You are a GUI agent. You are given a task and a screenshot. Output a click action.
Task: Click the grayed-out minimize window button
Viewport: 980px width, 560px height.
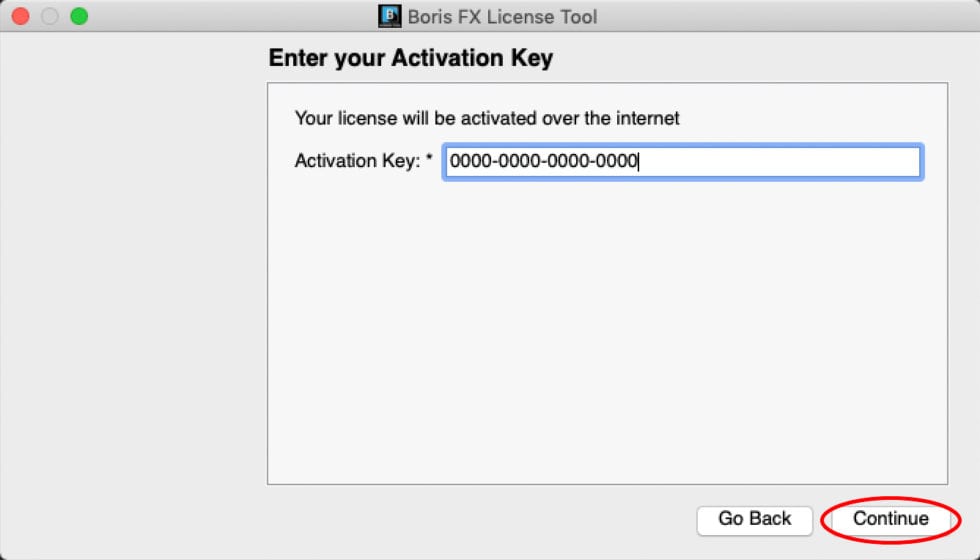49,16
